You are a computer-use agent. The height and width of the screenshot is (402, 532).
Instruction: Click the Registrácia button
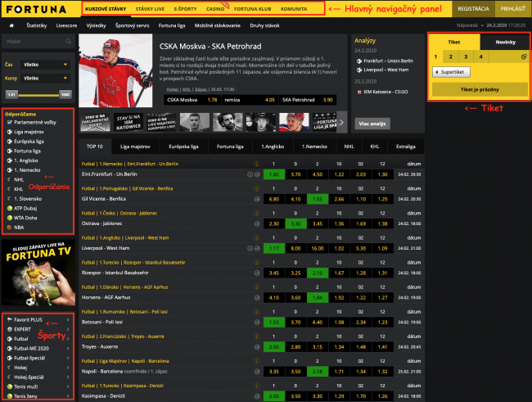click(473, 9)
